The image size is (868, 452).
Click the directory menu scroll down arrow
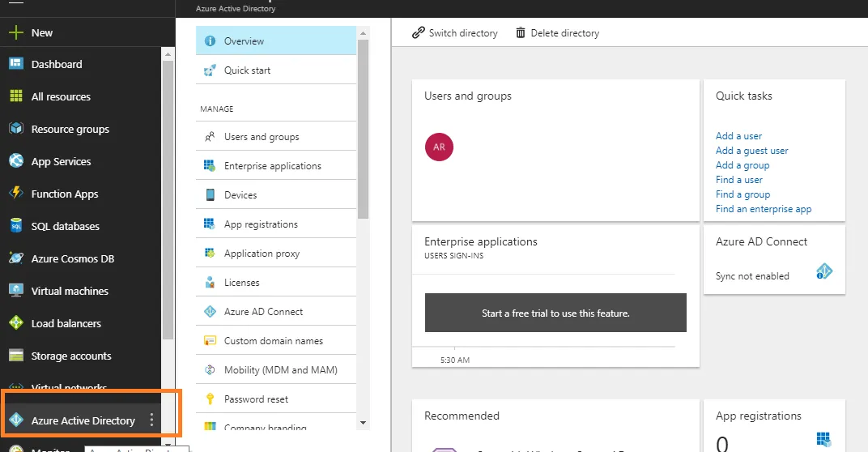[x=363, y=423]
